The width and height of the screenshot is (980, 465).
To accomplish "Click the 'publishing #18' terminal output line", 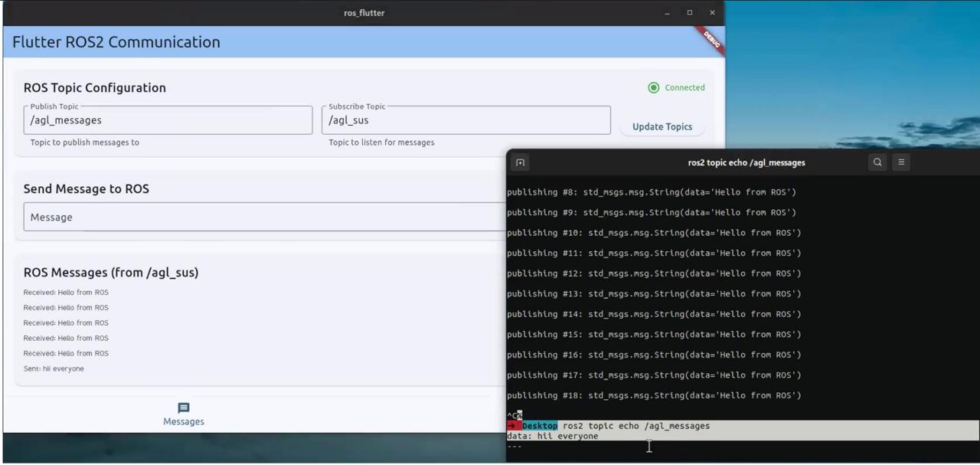I will [x=654, y=395].
